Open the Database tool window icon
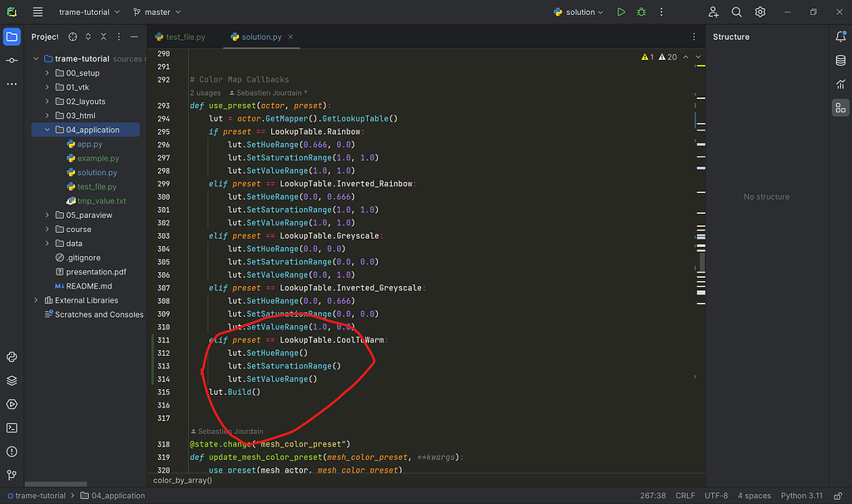 tap(840, 61)
